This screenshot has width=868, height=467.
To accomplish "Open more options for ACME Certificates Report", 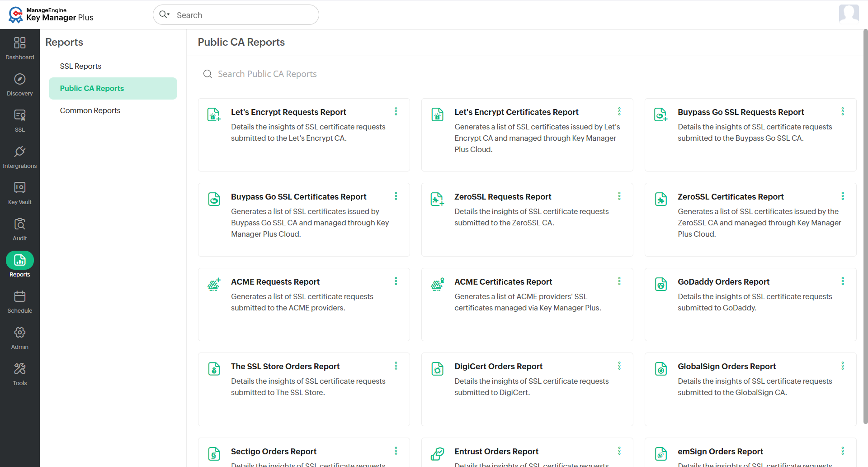I will (x=619, y=281).
